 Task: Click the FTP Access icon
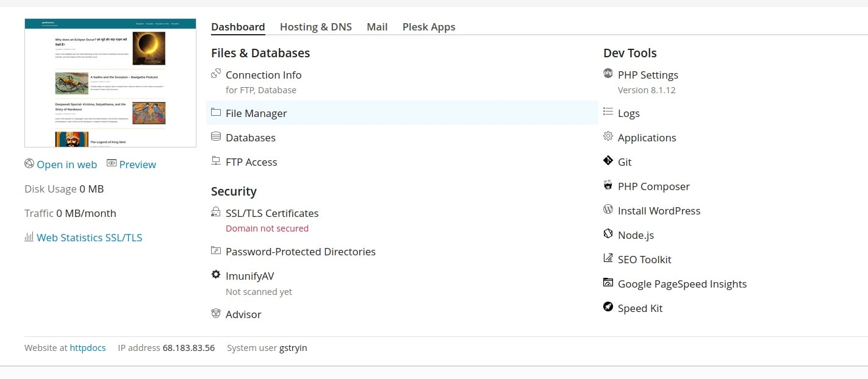click(215, 161)
